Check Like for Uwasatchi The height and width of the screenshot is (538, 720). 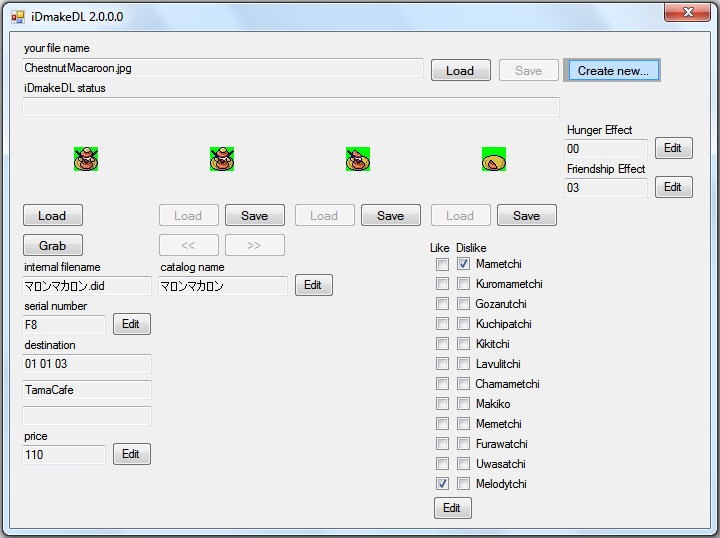[x=442, y=464]
